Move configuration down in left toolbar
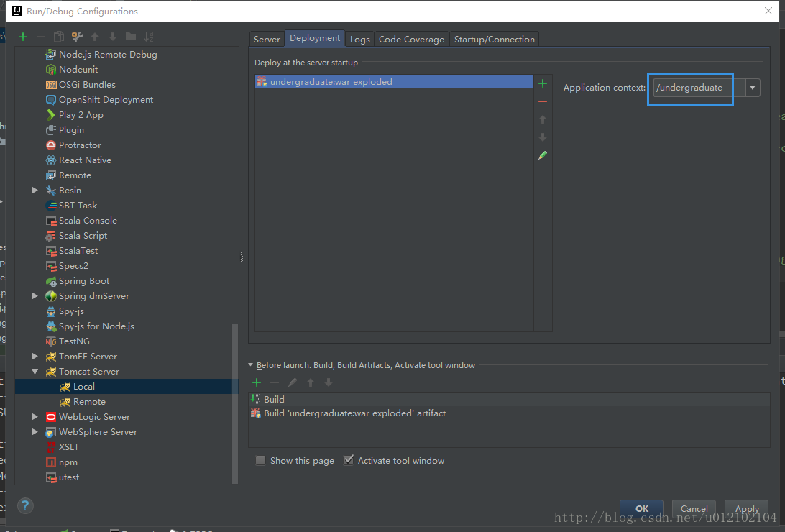This screenshot has width=785, height=532. 113,37
